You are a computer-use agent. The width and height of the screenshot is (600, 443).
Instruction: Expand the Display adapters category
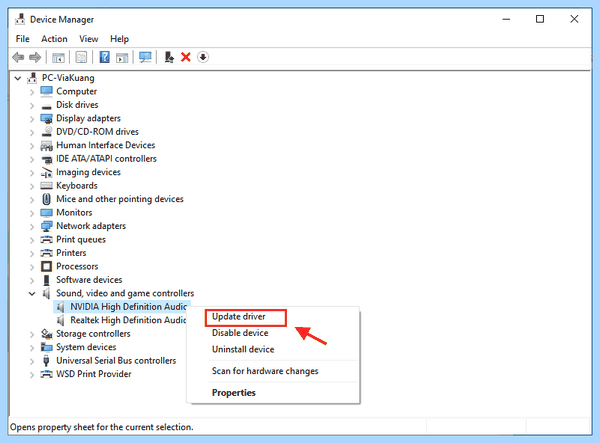32,119
